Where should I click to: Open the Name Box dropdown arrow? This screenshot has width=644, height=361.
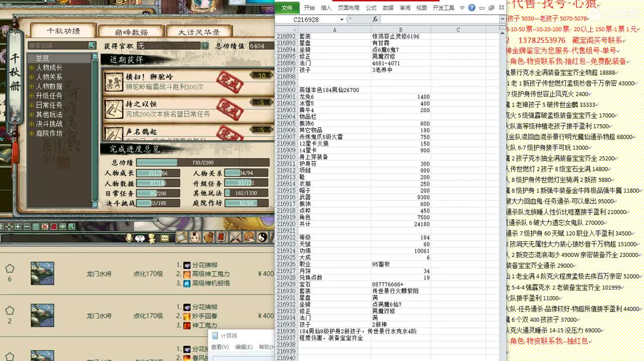pyautogui.click(x=342, y=20)
